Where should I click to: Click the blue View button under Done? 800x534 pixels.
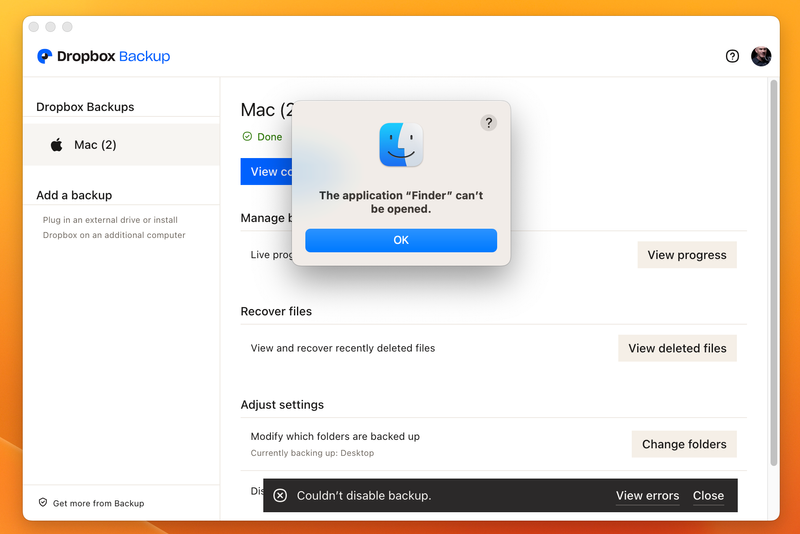click(266, 172)
